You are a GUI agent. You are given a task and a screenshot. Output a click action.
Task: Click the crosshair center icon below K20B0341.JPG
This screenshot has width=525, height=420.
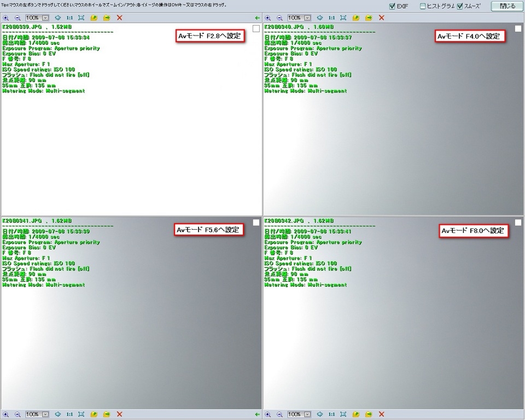coord(57,415)
